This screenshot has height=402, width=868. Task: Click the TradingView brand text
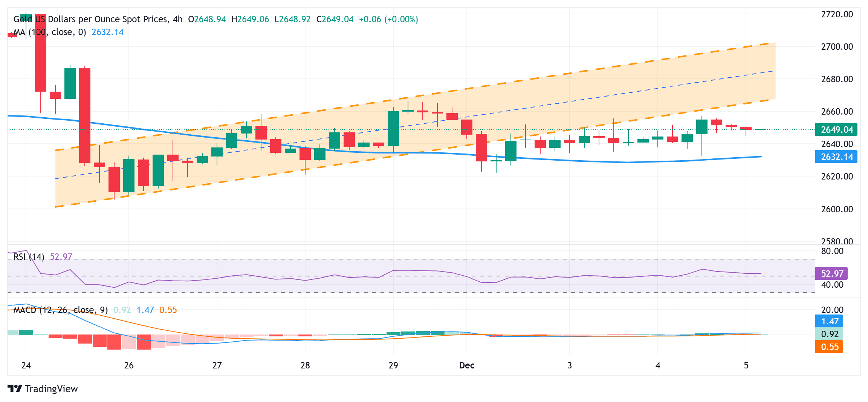51,389
